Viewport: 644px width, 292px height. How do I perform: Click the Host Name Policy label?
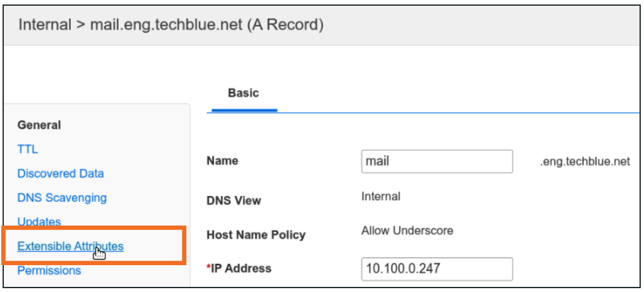[x=256, y=235]
